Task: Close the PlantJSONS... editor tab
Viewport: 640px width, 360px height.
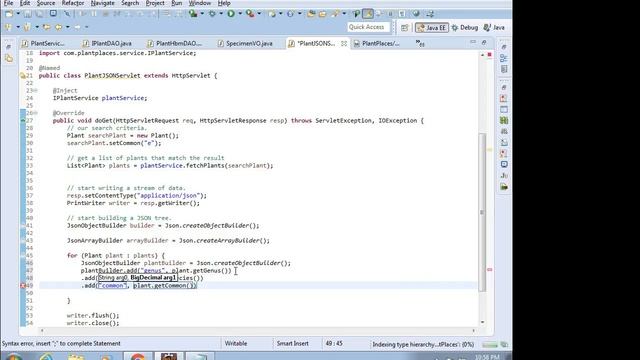Action: (344, 43)
